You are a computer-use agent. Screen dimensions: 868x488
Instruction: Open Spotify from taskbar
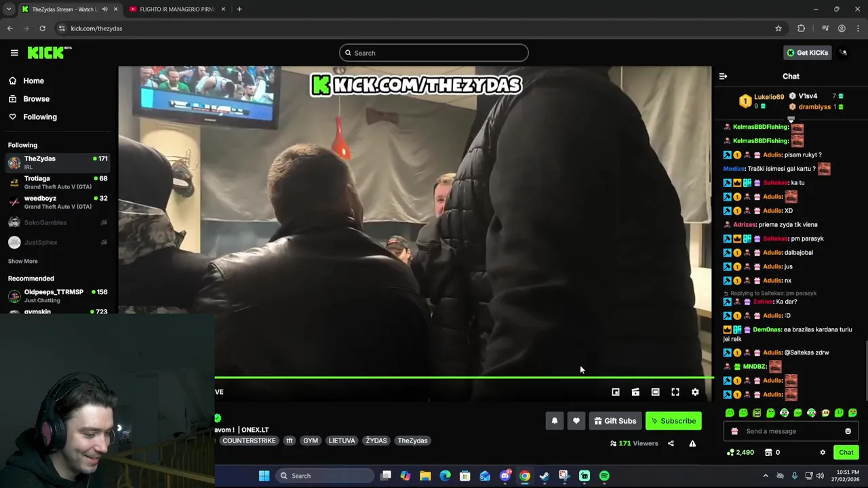click(x=604, y=476)
